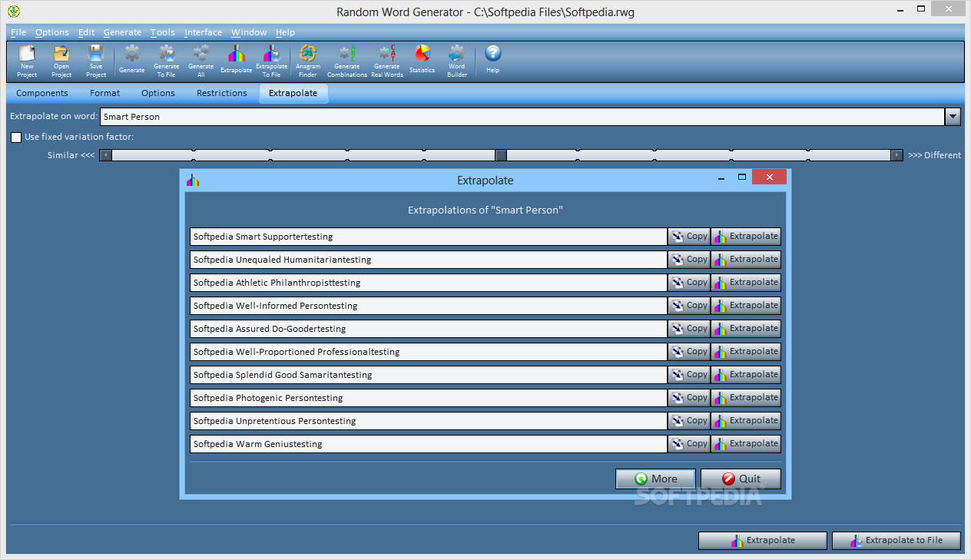The width and height of the screenshot is (971, 560).
Task: Click the Extrapolate toolbar icon
Action: 236,61
